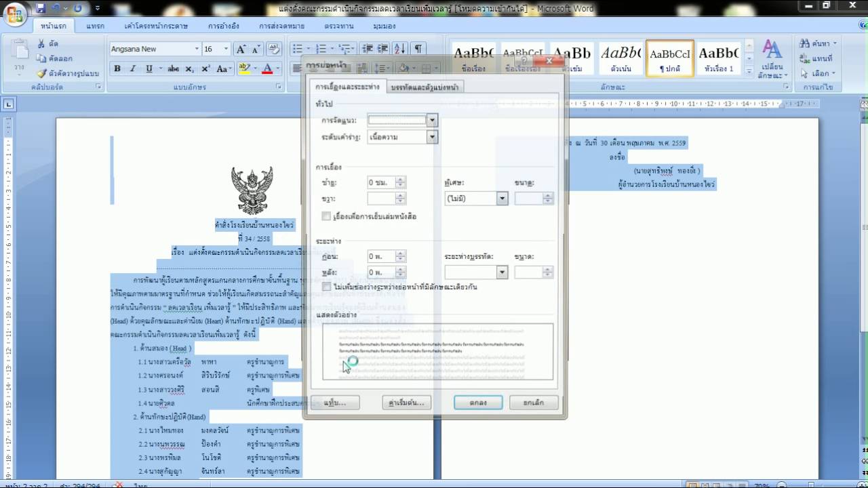Viewport: 868px width, 488px height.
Task: Switch to the การอ้างอิง ribbon tab
Action: (223, 26)
